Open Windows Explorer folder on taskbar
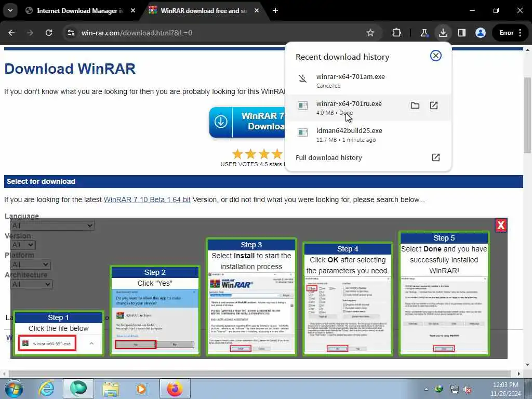The height and width of the screenshot is (399, 532). (x=111, y=389)
